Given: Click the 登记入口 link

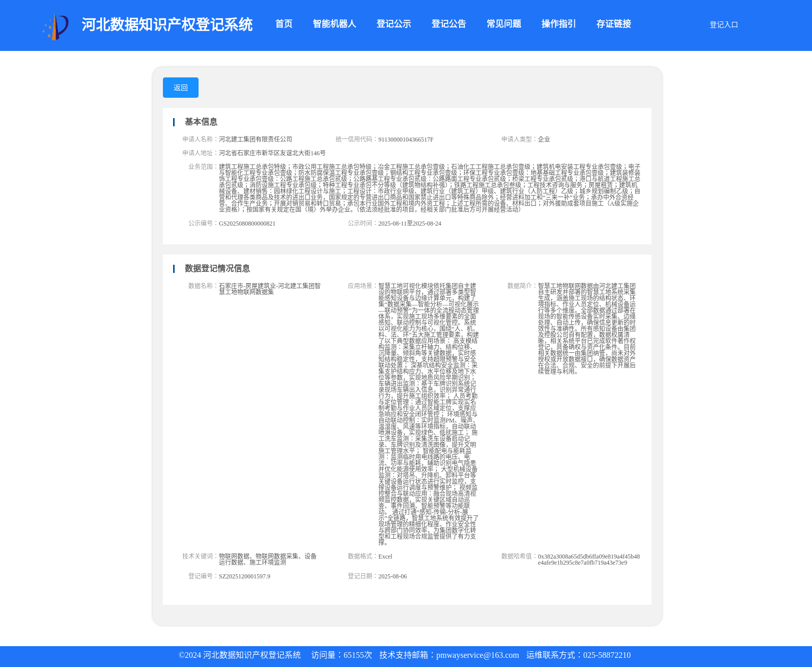Looking at the screenshot, I should pos(723,24).
